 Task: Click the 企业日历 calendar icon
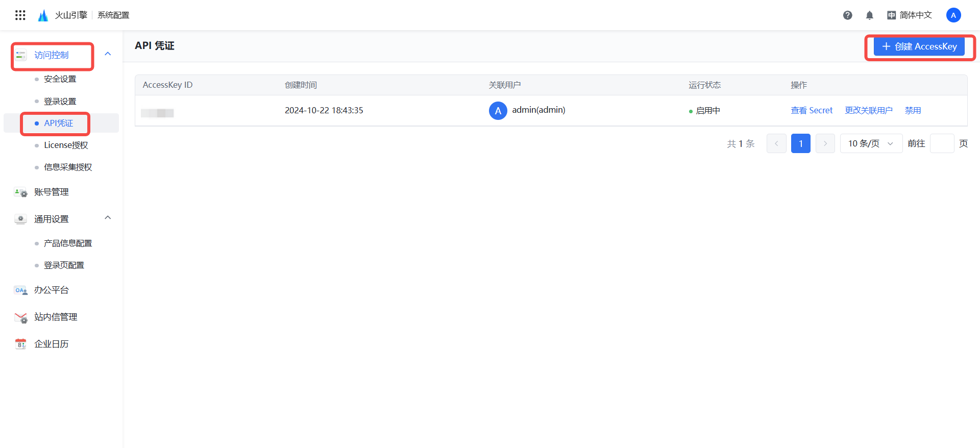coord(20,344)
